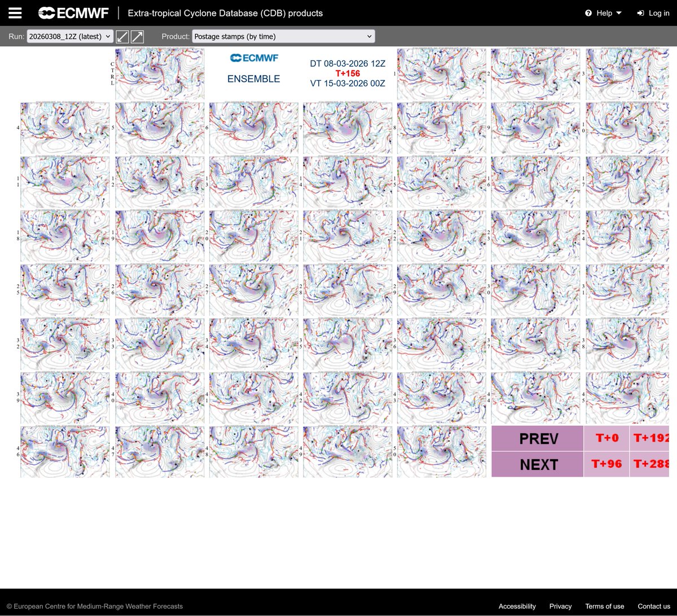
Task: Open the Privacy footer link
Action: (560, 606)
